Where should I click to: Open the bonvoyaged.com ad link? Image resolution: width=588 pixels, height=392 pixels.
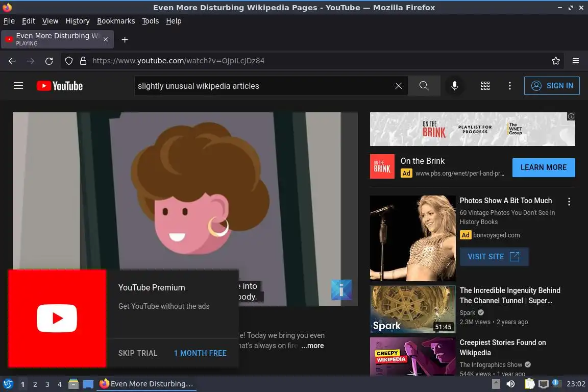coord(496,235)
